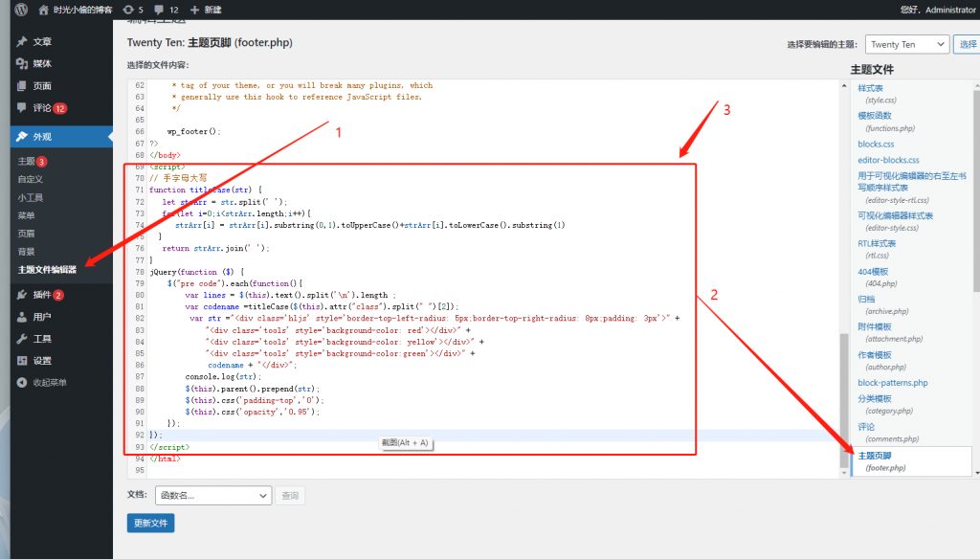The height and width of the screenshot is (559, 980).
Task: Open 分类模板 category.php file
Action: click(x=875, y=398)
